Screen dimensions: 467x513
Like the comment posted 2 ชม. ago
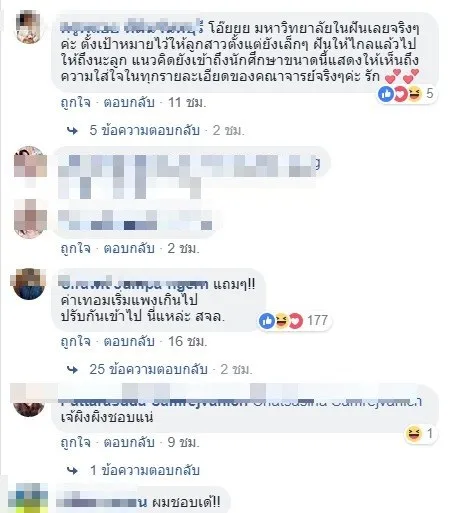point(76,248)
